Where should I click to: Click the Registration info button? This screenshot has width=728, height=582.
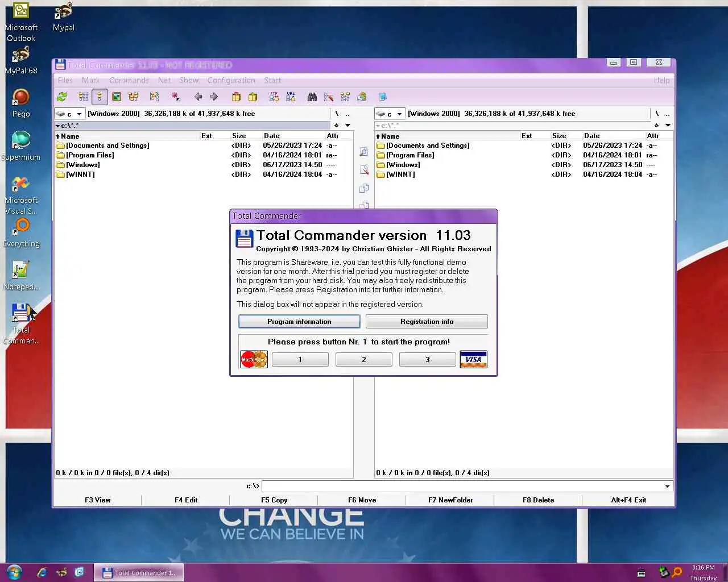click(x=427, y=322)
